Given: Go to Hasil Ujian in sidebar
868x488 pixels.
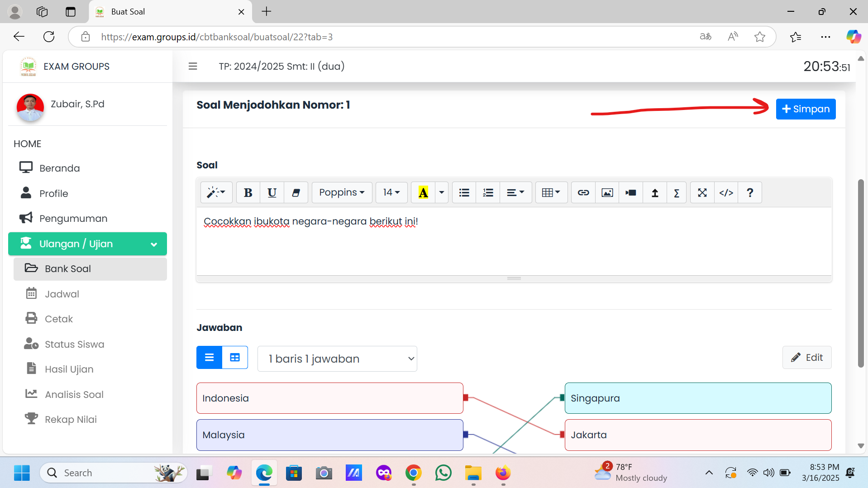Looking at the screenshot, I should tap(69, 369).
